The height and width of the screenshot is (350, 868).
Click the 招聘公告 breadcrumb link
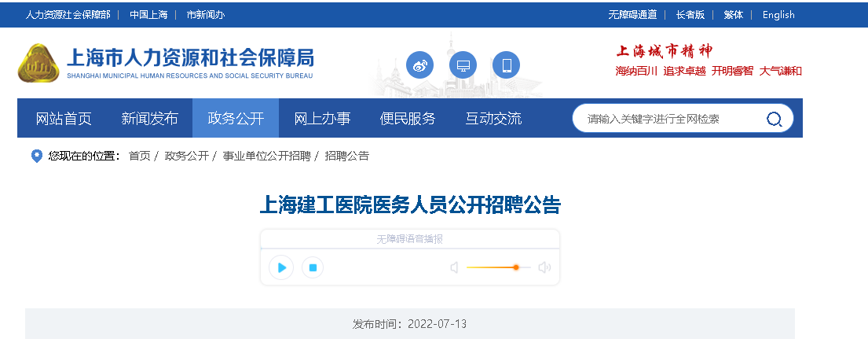[x=347, y=156]
